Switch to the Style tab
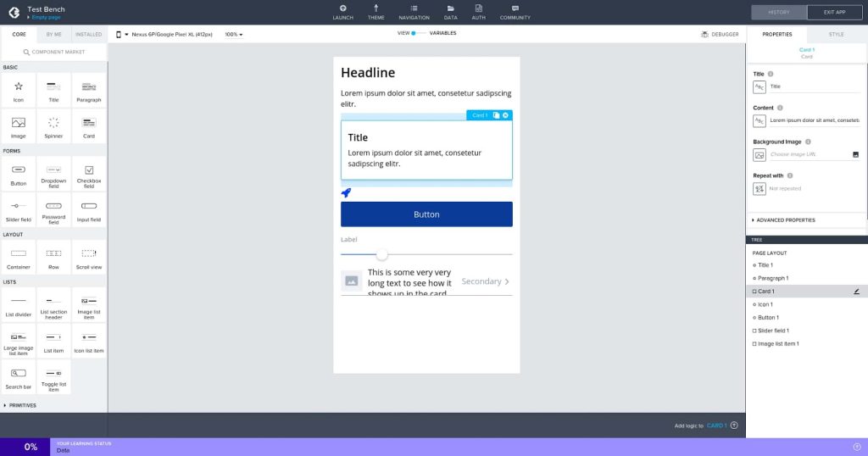This screenshot has width=868, height=456. point(836,34)
